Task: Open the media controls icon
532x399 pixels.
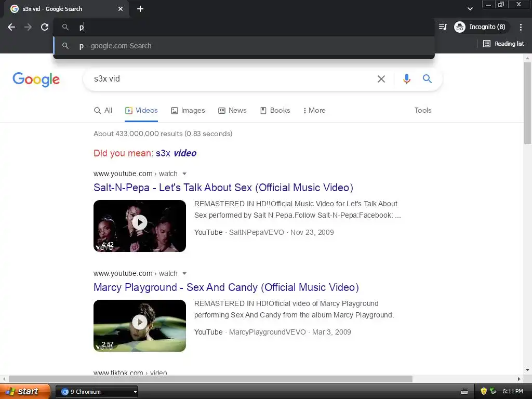Action: coord(443,27)
